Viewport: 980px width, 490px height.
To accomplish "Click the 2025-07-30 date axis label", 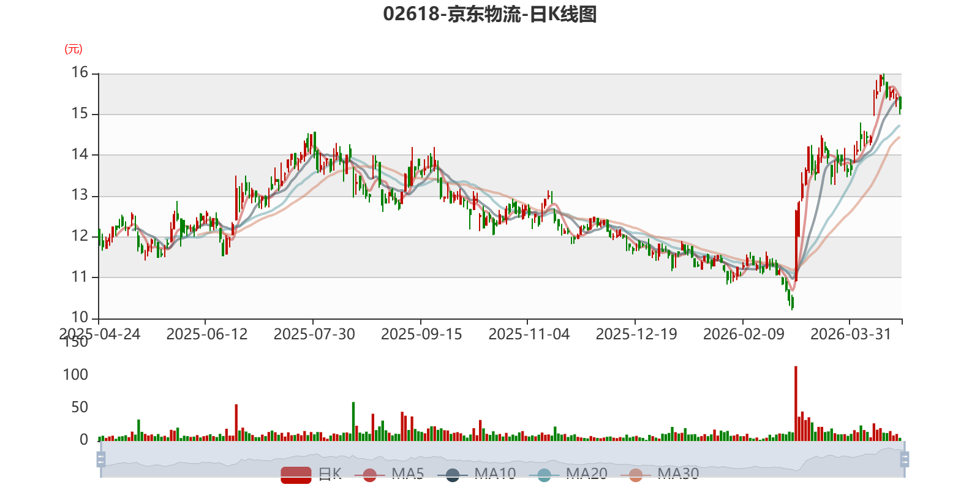I will pyautogui.click(x=314, y=334).
